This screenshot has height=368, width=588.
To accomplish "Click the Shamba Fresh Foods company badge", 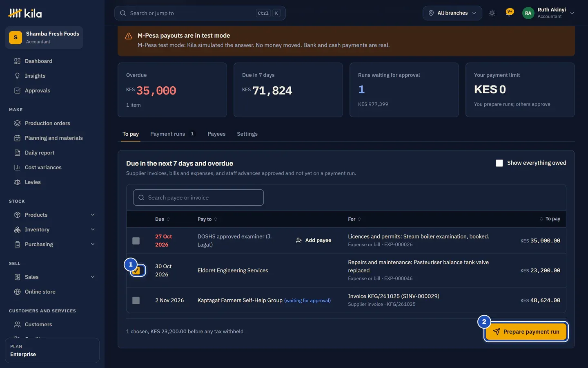I will pos(44,38).
